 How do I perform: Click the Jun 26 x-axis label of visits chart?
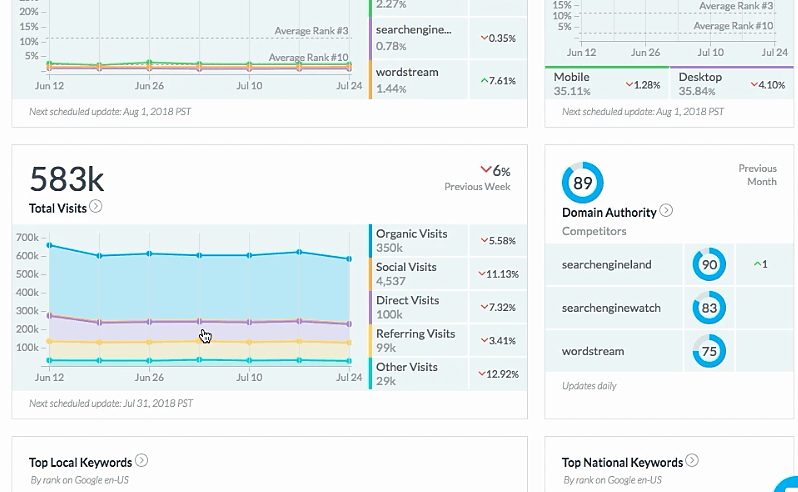pos(149,377)
